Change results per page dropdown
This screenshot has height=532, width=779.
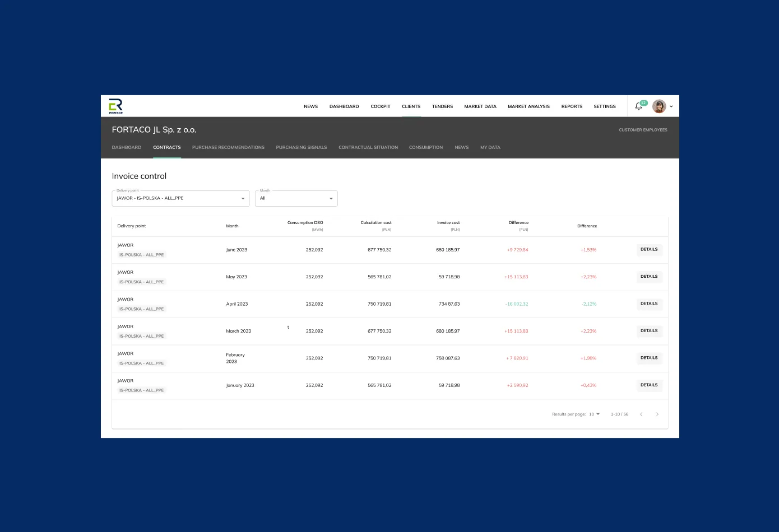(594, 414)
